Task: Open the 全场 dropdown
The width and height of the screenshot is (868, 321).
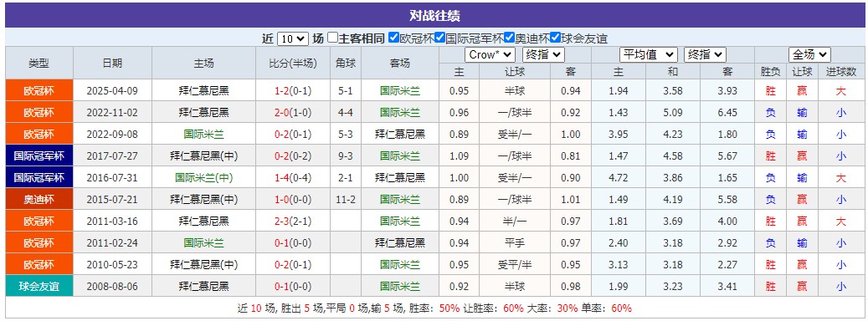Action: 809,54
